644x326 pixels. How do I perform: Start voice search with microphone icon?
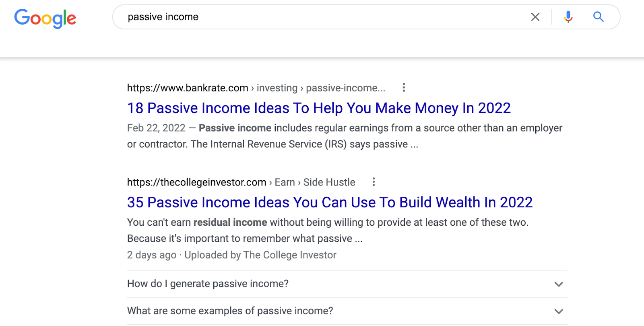568,17
